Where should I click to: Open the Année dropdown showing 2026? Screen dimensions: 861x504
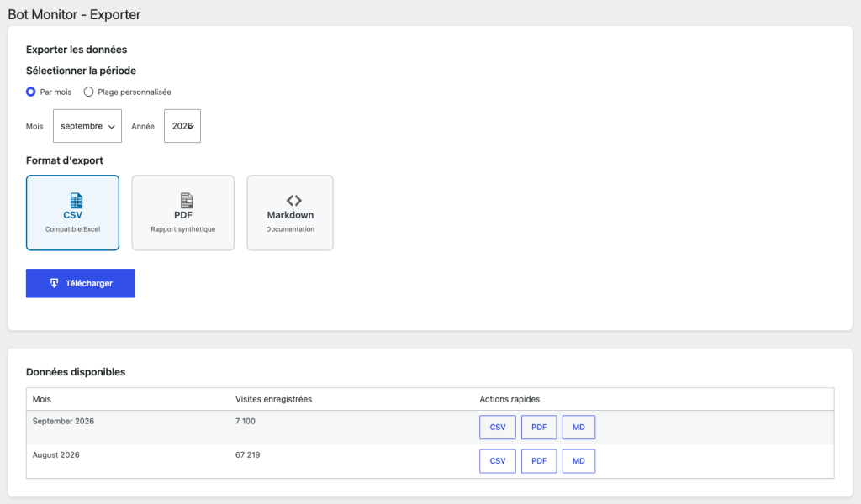pos(182,126)
